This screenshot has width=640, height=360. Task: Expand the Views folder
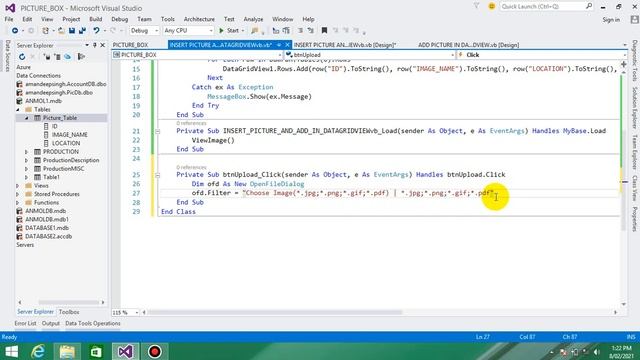(x=18, y=186)
